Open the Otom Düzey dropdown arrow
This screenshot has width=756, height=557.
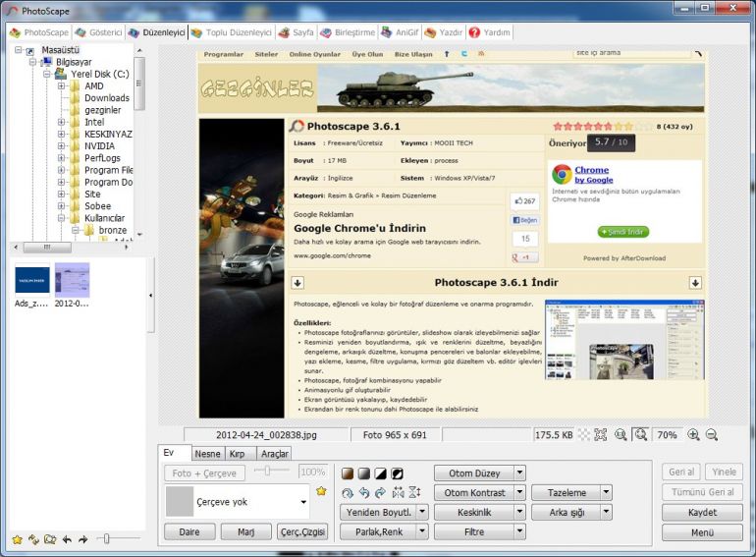[x=519, y=473]
